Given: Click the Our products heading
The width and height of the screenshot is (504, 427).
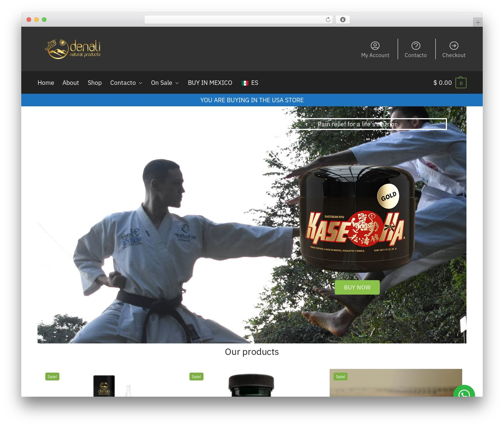Looking at the screenshot, I should [252, 352].
